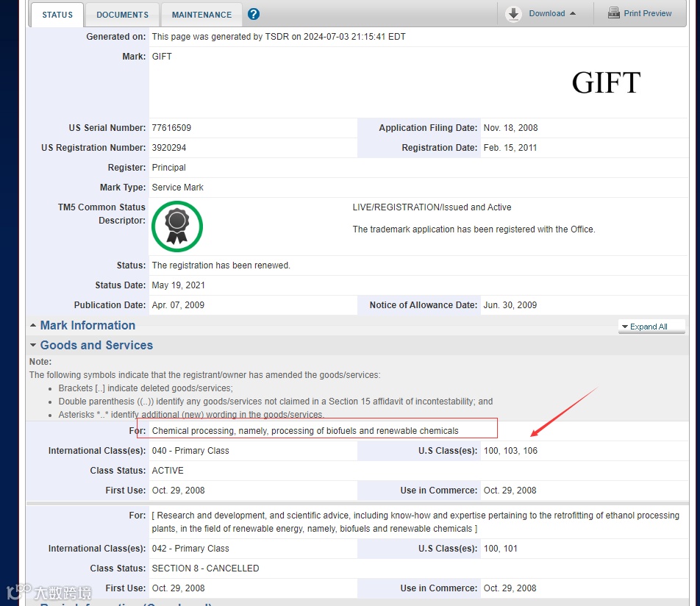Switch to the STATUS tab

tap(57, 15)
